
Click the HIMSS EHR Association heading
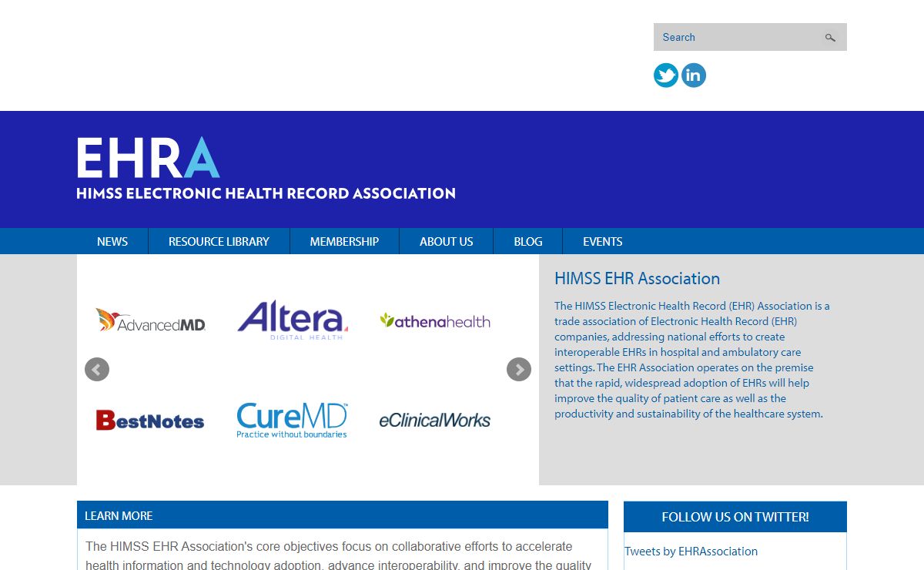[x=638, y=279]
